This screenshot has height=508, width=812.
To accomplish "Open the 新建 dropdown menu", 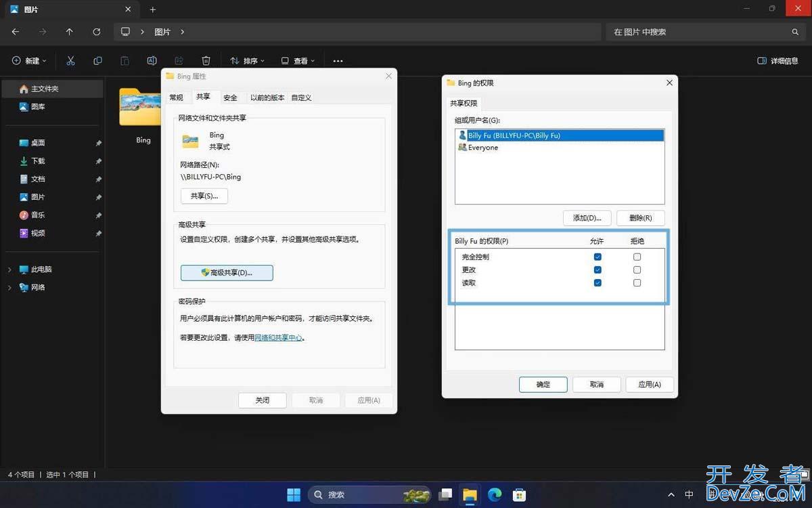I will pos(29,61).
